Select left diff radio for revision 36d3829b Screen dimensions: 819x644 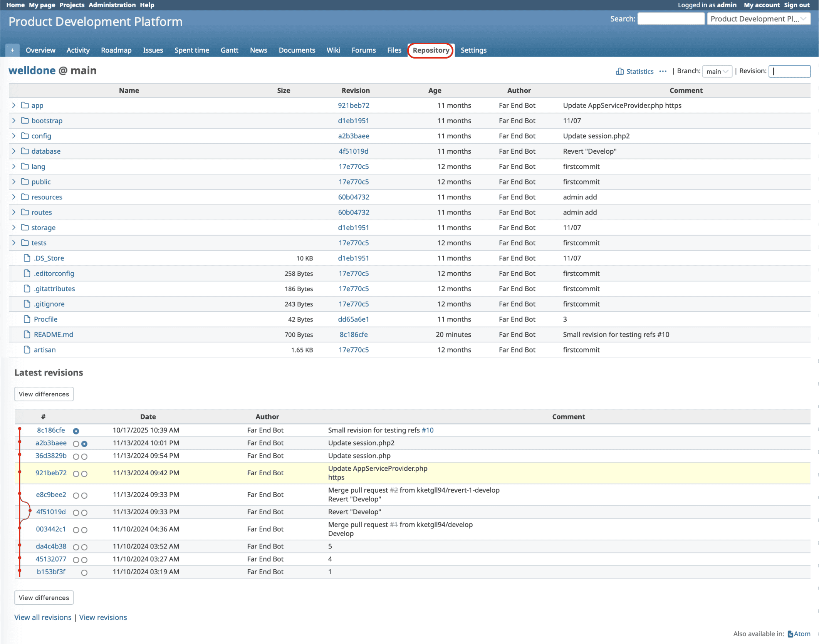click(x=76, y=457)
